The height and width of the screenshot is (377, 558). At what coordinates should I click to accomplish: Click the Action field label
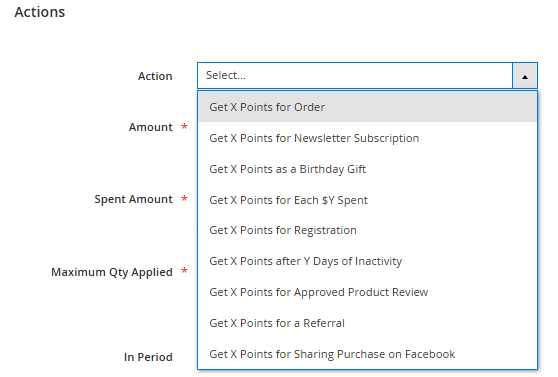click(x=155, y=76)
